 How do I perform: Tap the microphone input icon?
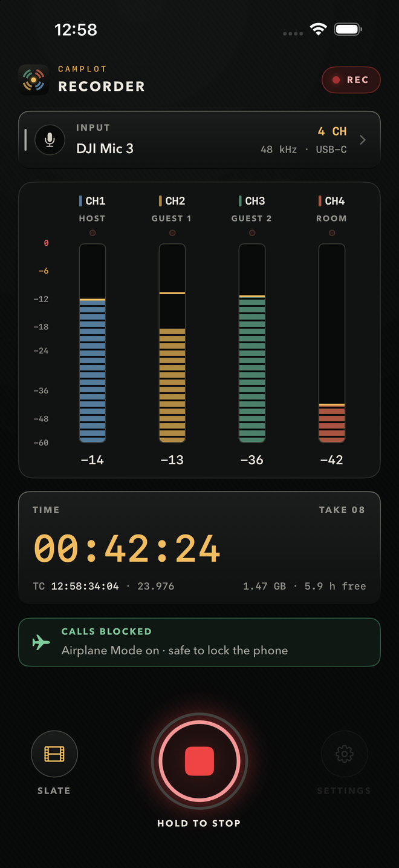(x=50, y=140)
